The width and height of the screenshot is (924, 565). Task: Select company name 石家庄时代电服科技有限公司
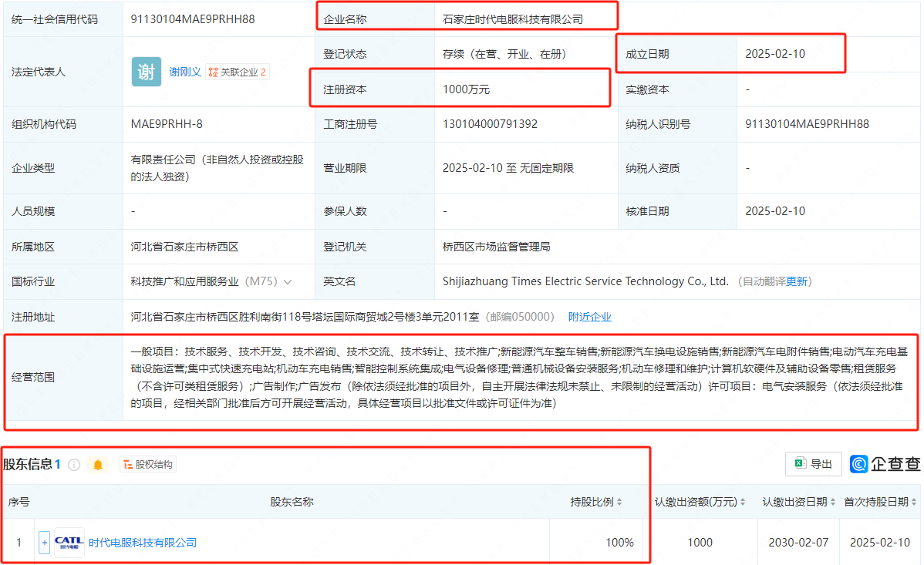point(513,19)
